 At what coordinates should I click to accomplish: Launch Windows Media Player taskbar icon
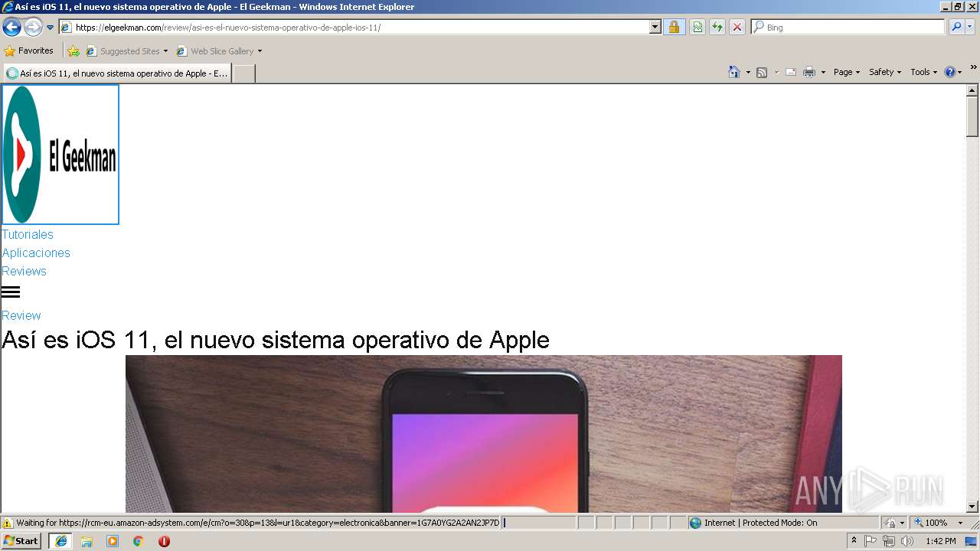pyautogui.click(x=113, y=541)
